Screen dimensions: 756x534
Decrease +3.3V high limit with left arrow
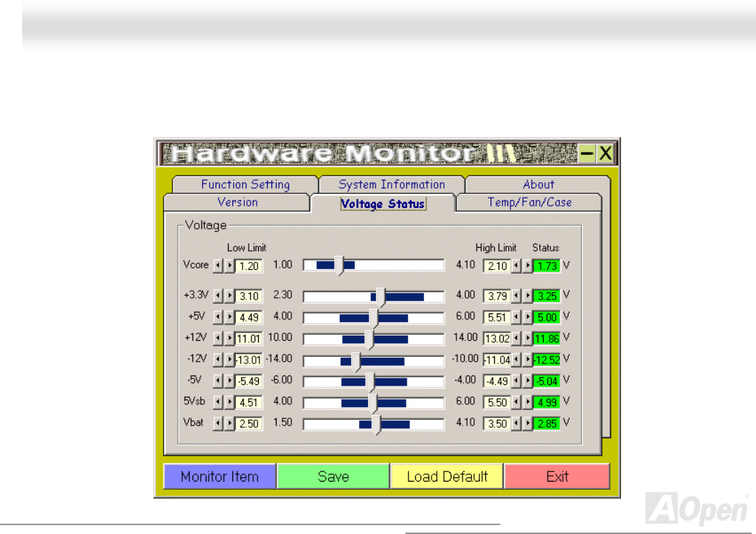(516, 296)
